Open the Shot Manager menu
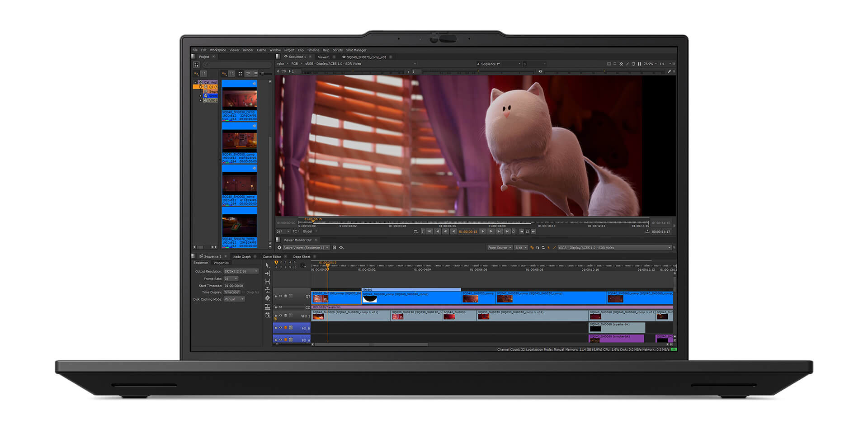868x434 pixels. pyautogui.click(x=356, y=50)
